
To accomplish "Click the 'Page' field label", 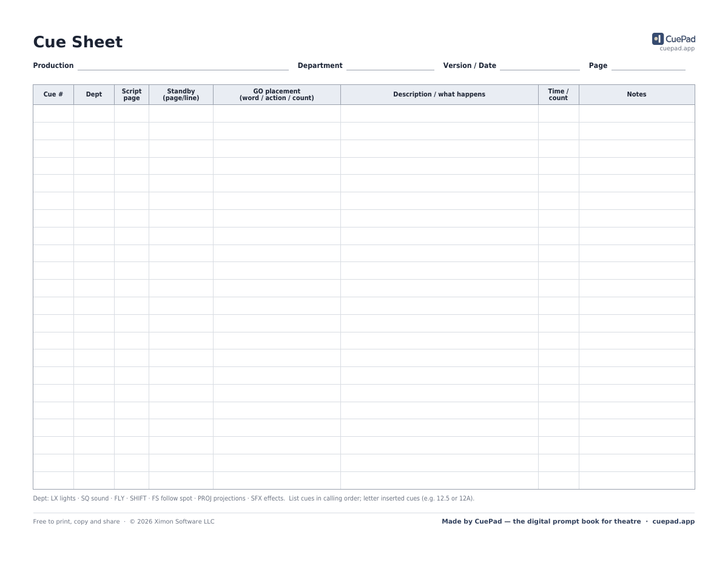I will point(598,66).
